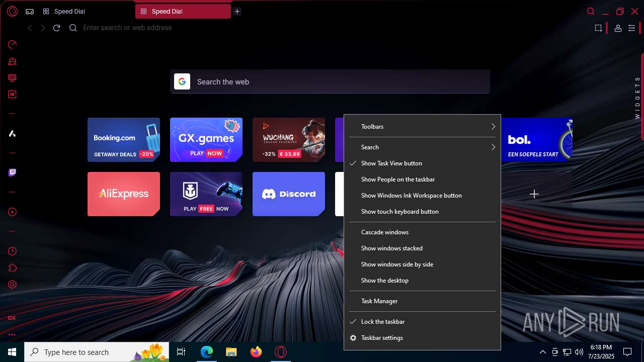
Task: Click Windows taskbar search box
Action: pos(97,352)
